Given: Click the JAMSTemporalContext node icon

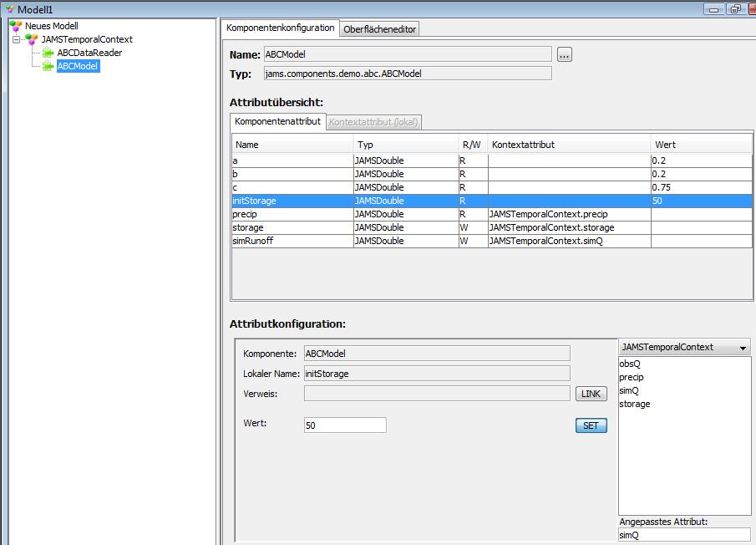Looking at the screenshot, I should coord(32,39).
